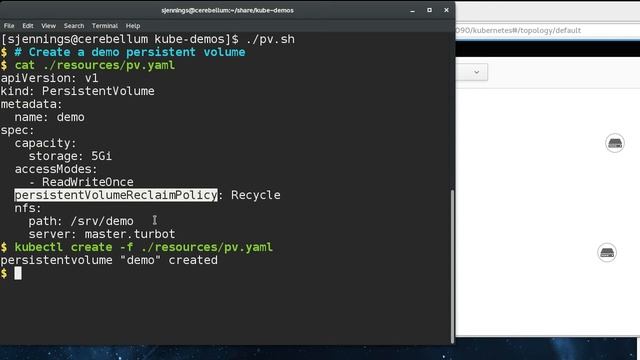Screen dimensions: 640x360
Task: Click the 'storage: 5Gi' line
Action: coord(70,156)
